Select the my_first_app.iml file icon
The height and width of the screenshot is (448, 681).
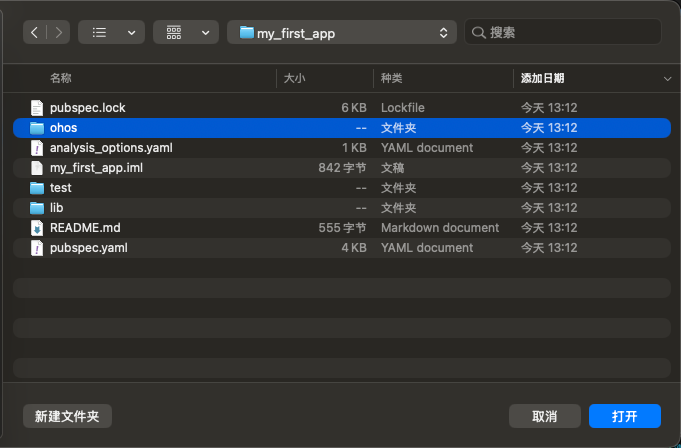37,168
